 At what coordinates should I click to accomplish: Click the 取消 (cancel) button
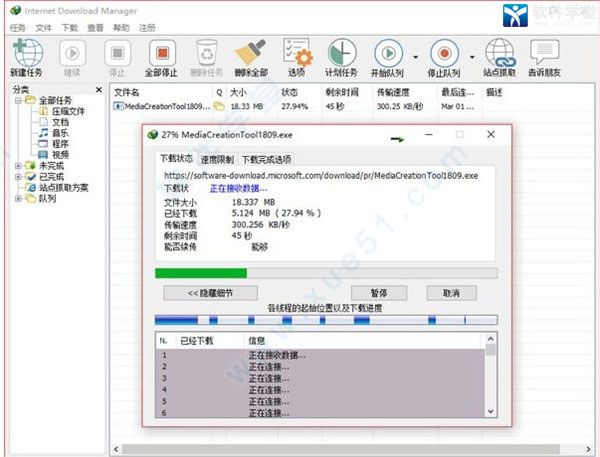[452, 293]
